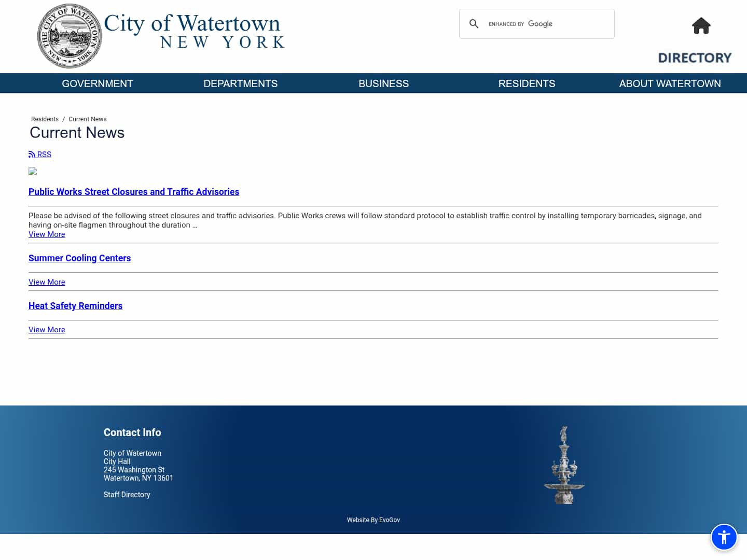Viewport: 747px width, 560px height.
Task: Click the City of Watertown seal logo
Action: [70, 36]
